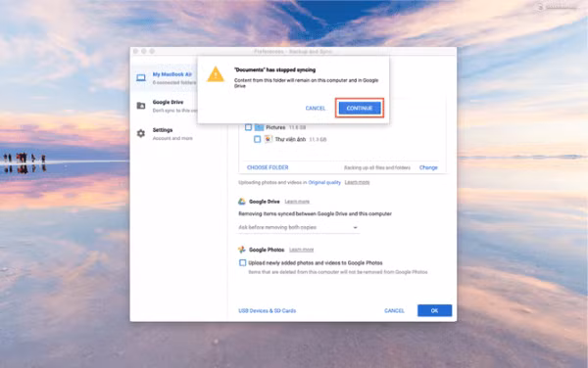Click the Google Photos pinwheel icon
The height and width of the screenshot is (368, 588).
tap(242, 250)
